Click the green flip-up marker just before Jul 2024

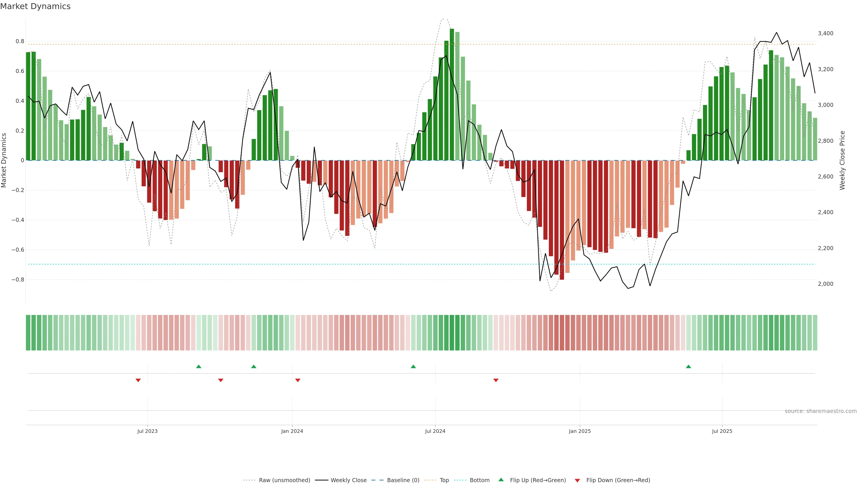(413, 366)
